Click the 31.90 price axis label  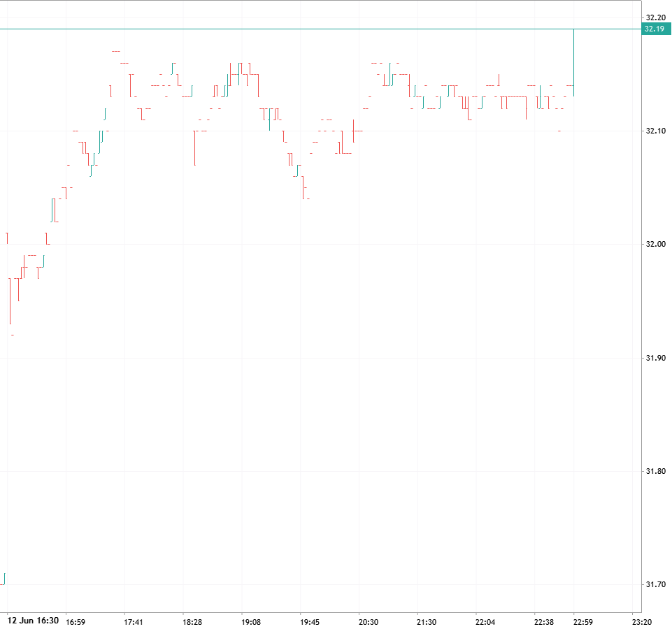click(656, 359)
